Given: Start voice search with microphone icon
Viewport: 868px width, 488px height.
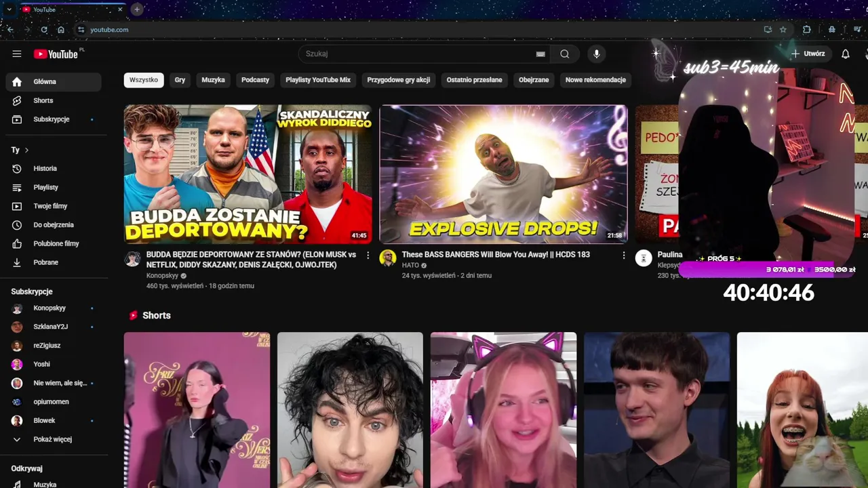Looking at the screenshot, I should click(x=597, y=54).
